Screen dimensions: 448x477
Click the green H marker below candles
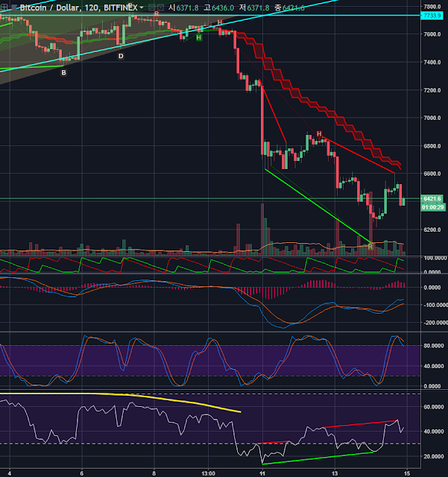199,38
